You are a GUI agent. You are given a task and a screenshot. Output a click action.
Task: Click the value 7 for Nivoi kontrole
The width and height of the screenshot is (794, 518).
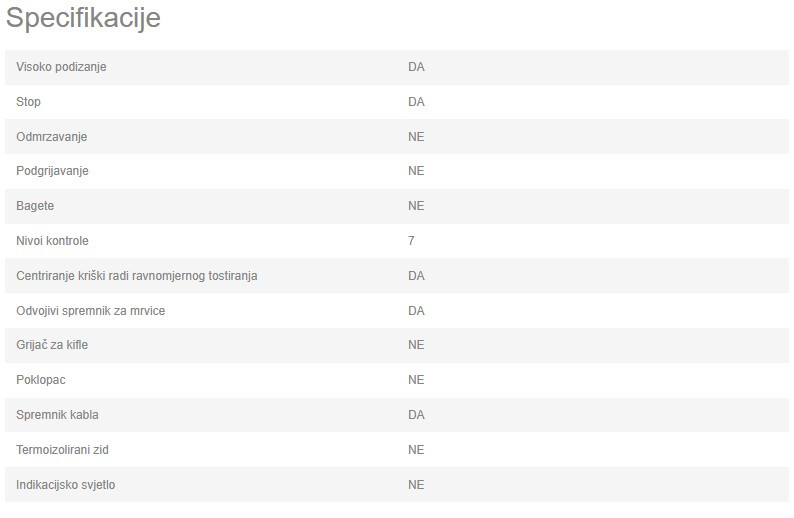tap(411, 241)
